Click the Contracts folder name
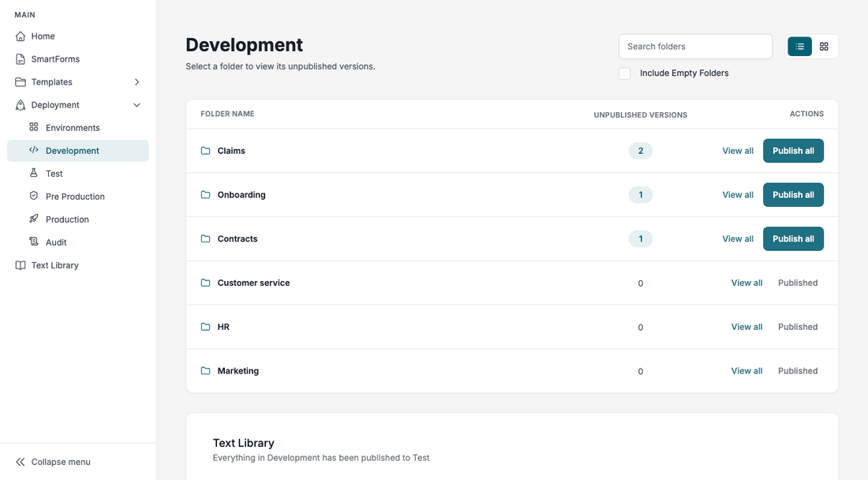The image size is (868, 480). pyautogui.click(x=238, y=238)
